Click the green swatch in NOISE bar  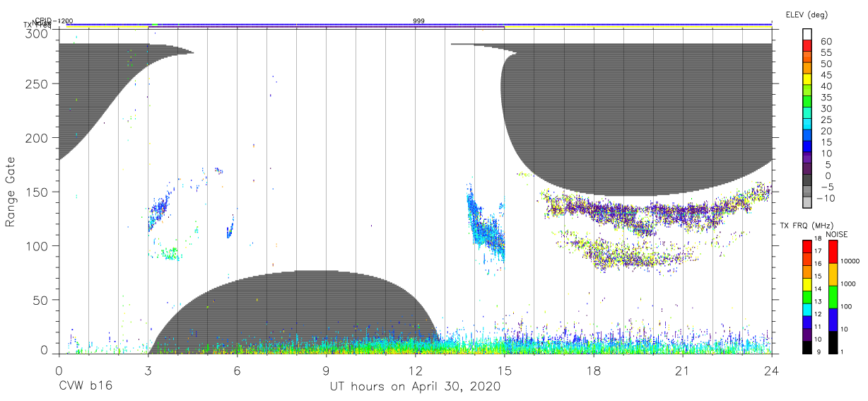834,297
